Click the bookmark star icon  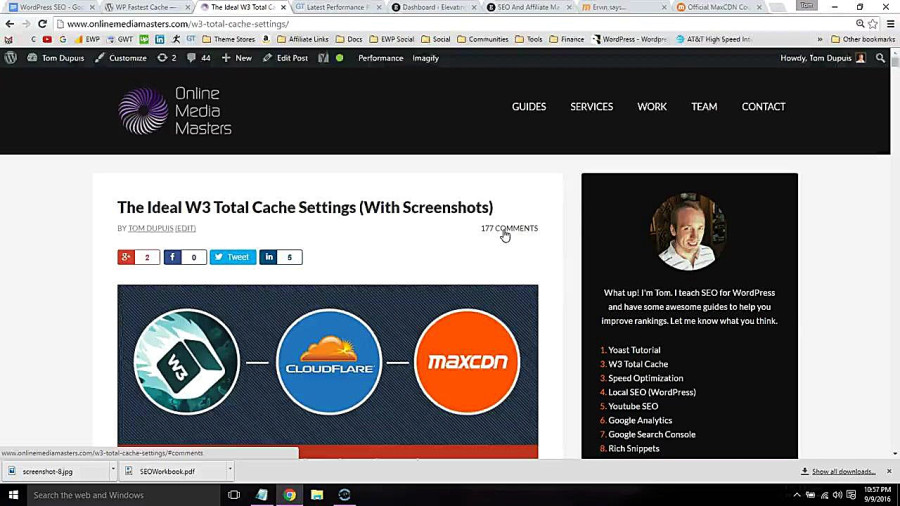873,24
